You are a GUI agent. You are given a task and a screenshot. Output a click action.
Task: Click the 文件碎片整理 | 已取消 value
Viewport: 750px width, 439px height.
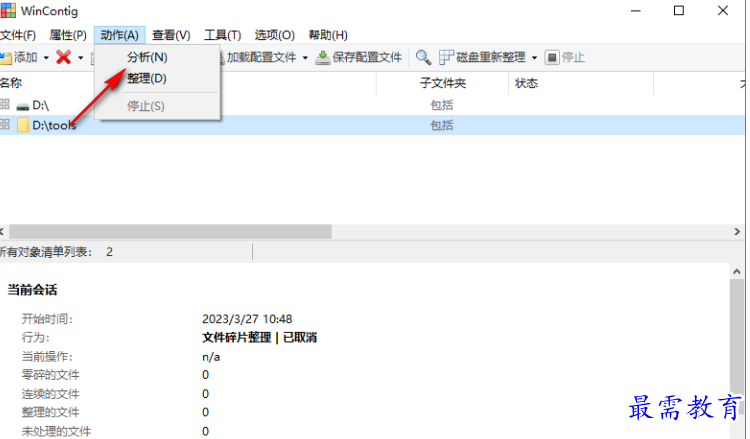[x=259, y=338]
